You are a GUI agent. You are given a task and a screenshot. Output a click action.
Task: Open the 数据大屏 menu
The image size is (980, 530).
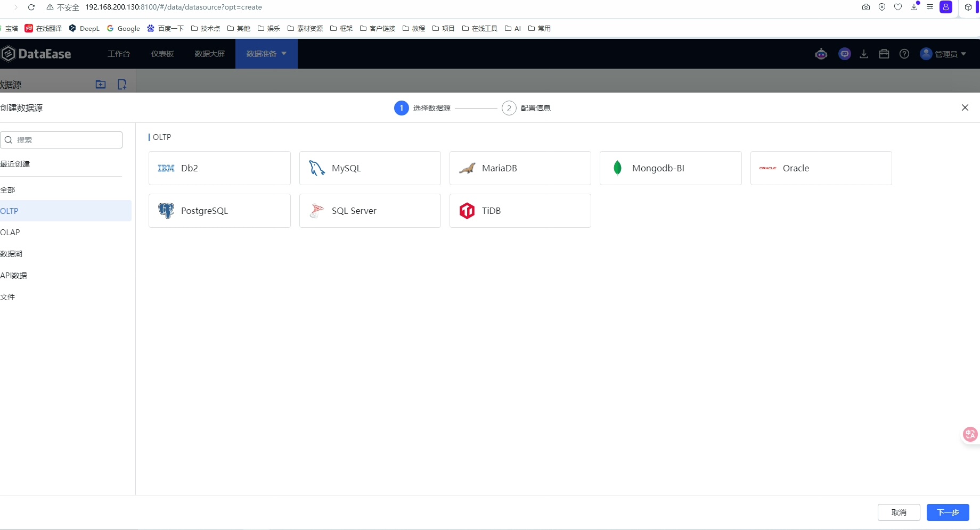pos(210,54)
